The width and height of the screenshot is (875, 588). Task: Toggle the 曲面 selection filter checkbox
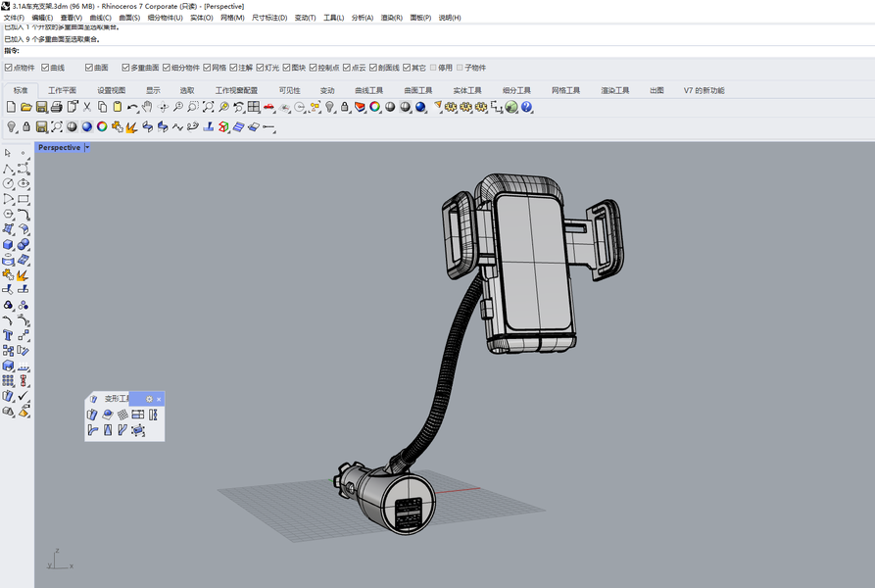point(89,68)
